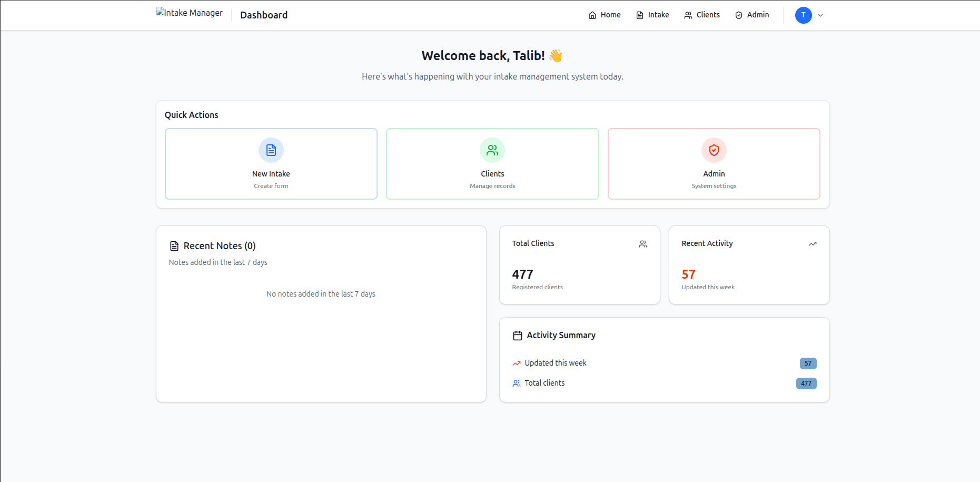Click the Intake Manager logo image

pos(189,13)
